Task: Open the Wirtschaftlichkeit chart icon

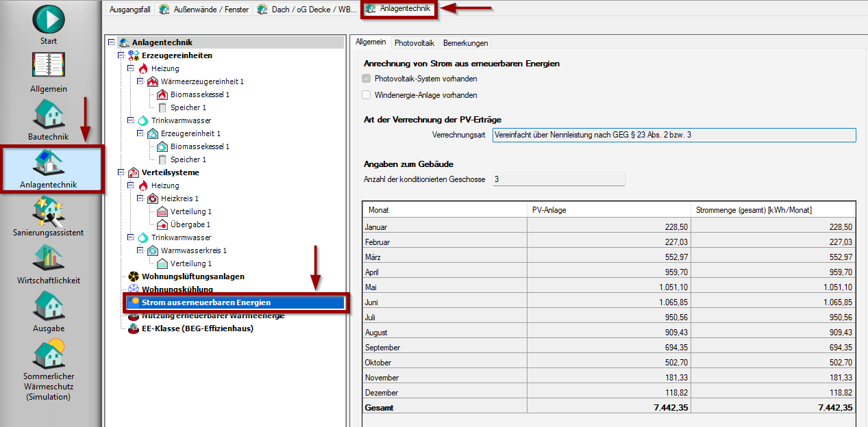Action: (x=49, y=259)
